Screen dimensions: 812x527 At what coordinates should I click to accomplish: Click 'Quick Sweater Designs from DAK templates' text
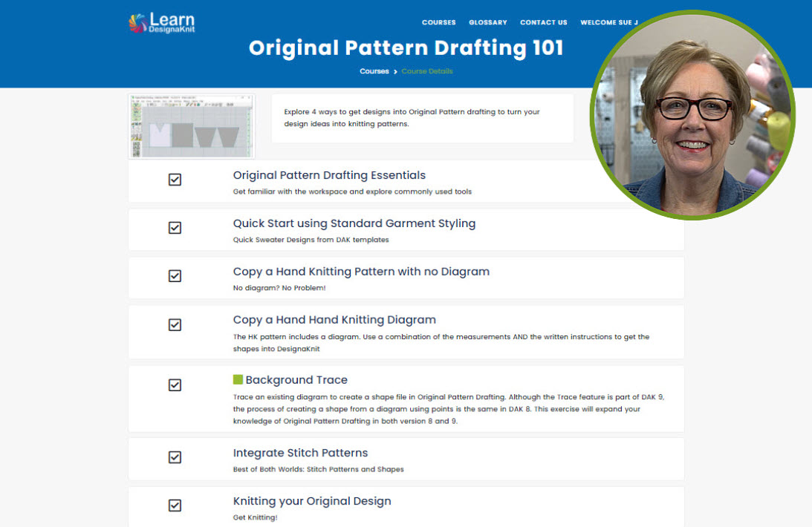coord(311,240)
